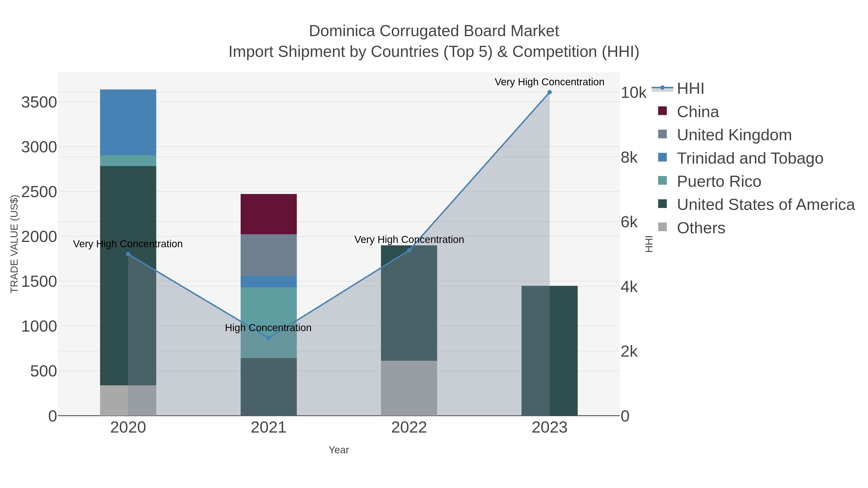Click the vertical 'HHI' right axis title
This screenshot has width=868, height=488.
649,244
